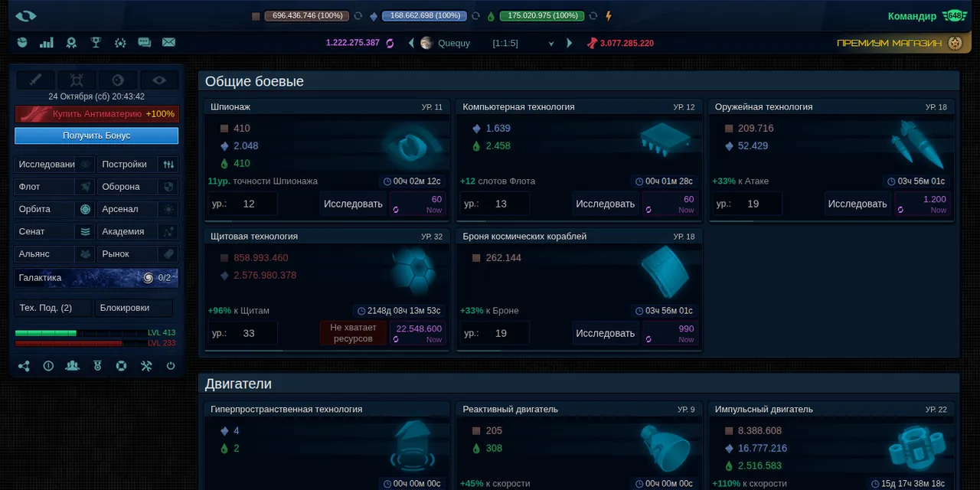Click the share icon in the sidebar footer

tap(24, 366)
